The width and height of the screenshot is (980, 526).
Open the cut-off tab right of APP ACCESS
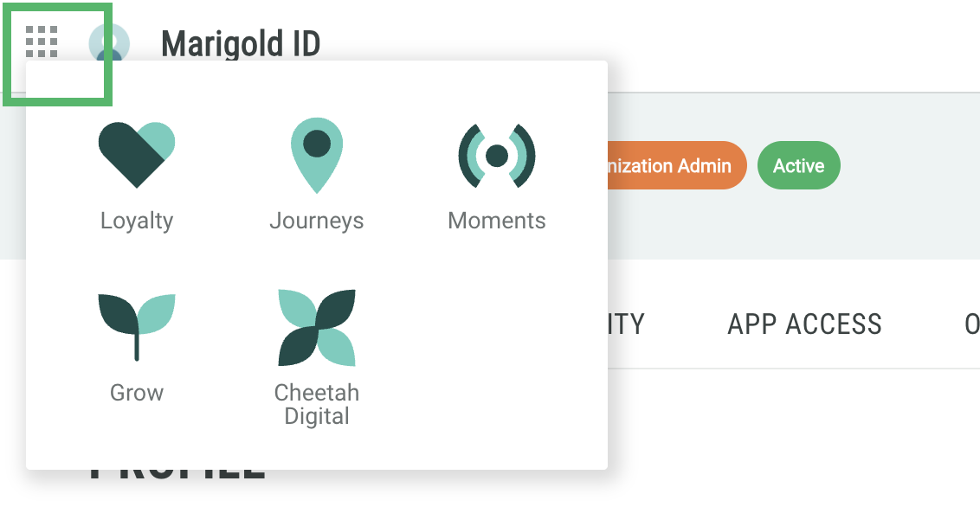(971, 324)
